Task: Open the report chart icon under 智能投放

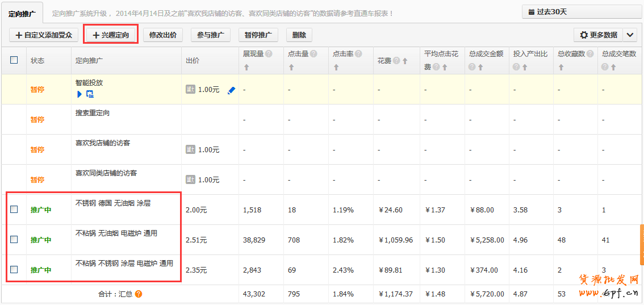Action: click(x=90, y=94)
